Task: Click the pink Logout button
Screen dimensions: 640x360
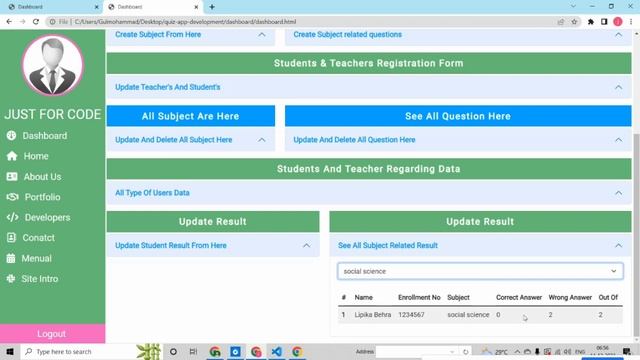Action: click(x=52, y=333)
